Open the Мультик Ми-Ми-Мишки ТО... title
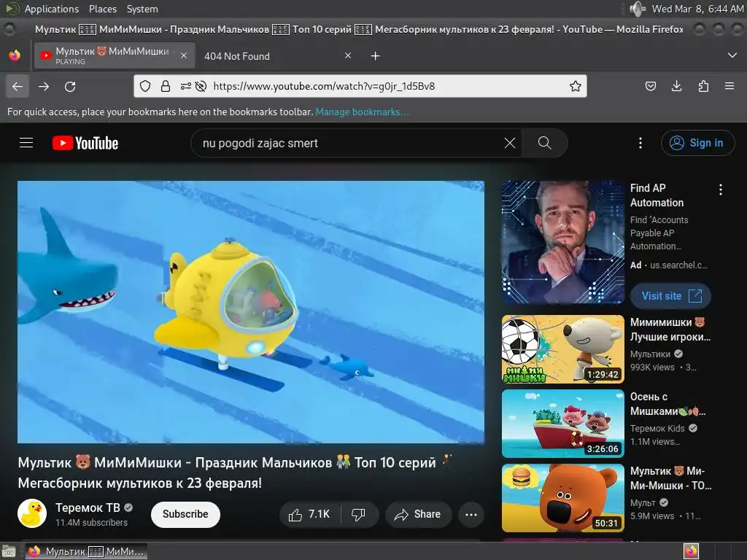The height and width of the screenshot is (560, 747). 671,478
